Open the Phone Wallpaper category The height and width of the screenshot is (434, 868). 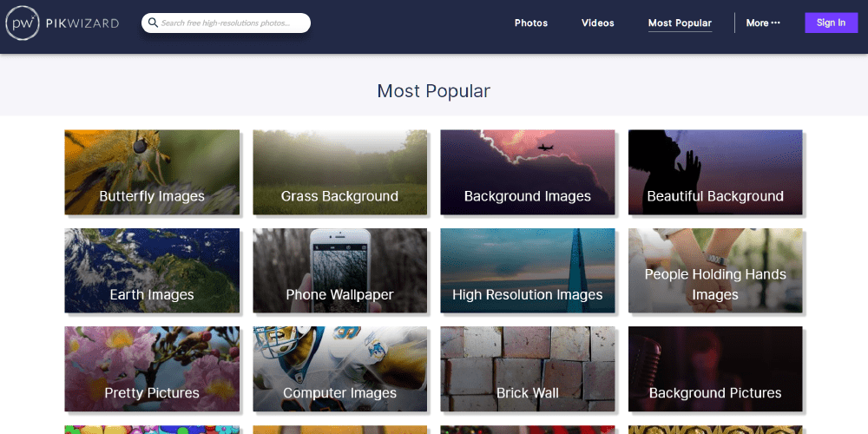pyautogui.click(x=340, y=271)
